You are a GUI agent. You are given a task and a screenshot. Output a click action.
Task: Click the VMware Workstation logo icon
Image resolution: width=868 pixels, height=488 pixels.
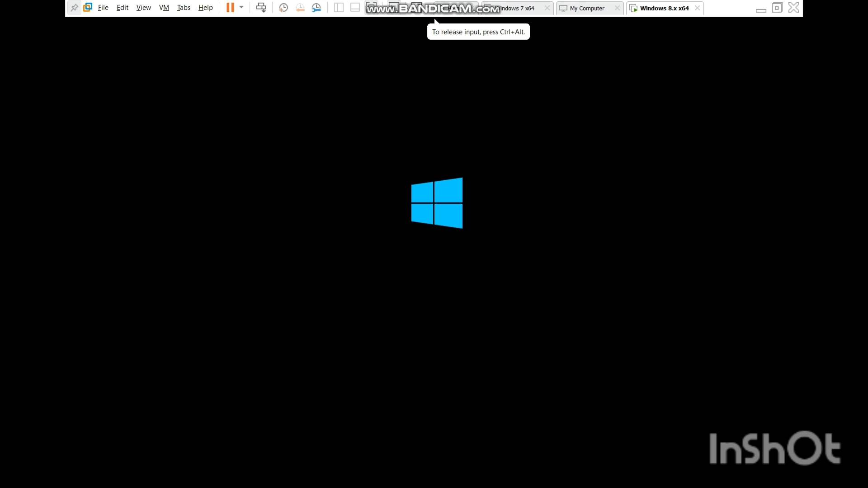[88, 8]
